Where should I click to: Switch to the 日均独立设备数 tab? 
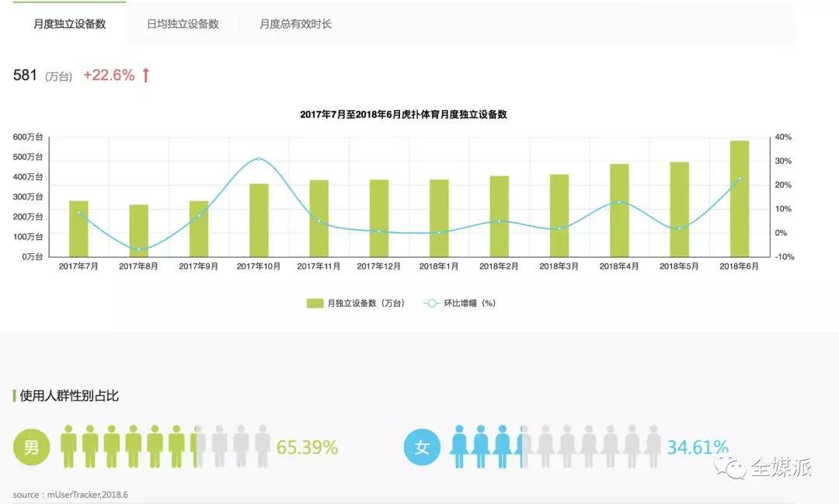coord(183,24)
